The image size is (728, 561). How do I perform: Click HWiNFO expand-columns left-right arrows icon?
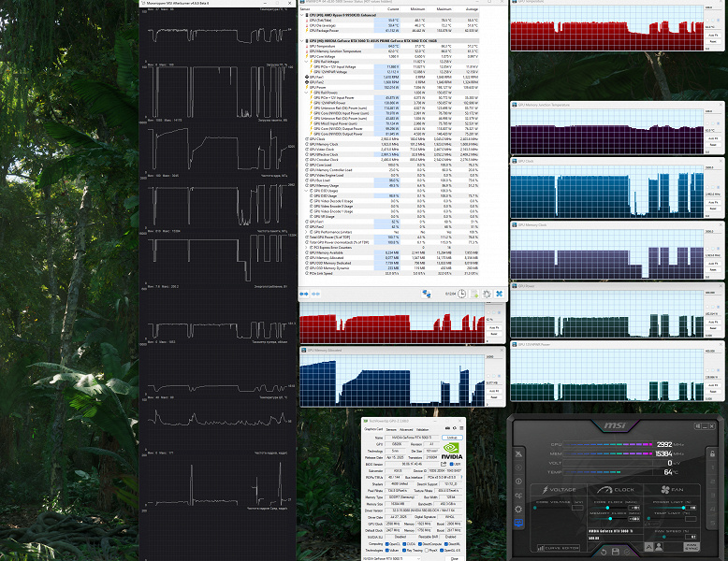pyautogui.click(x=303, y=294)
